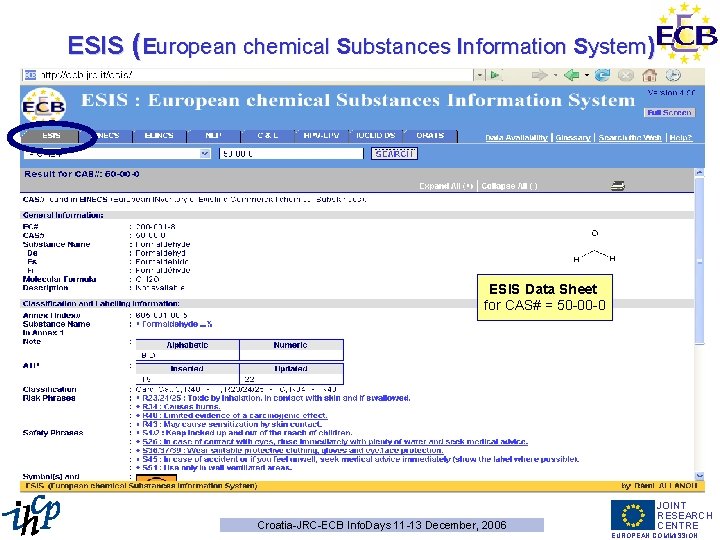The image size is (720, 540).
Task: Open the Forward button history dropdown arrow
Action: [555, 75]
